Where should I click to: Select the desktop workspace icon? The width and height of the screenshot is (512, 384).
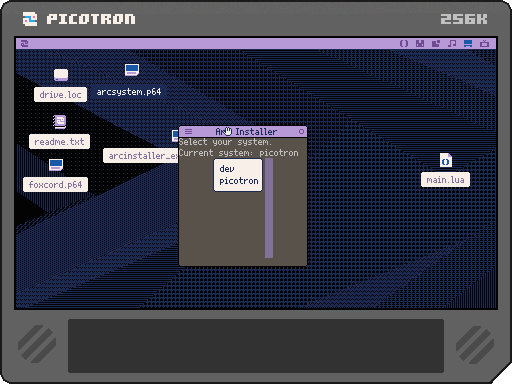[468, 44]
